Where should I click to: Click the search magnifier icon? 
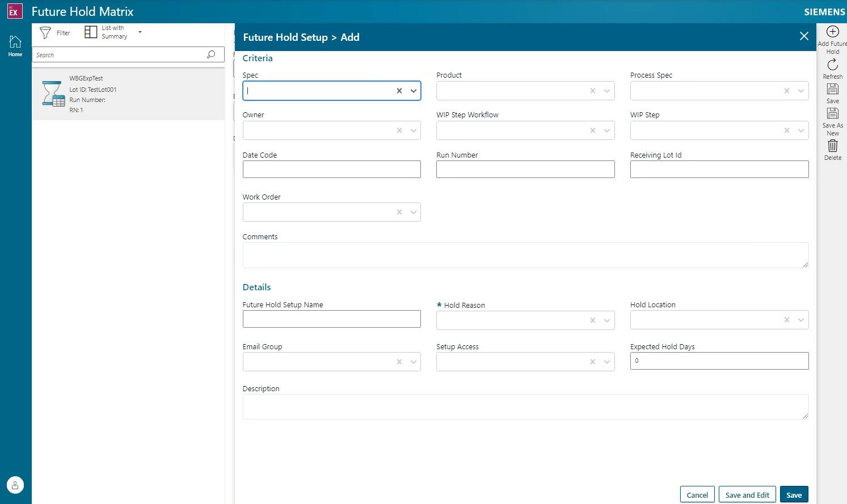click(210, 54)
